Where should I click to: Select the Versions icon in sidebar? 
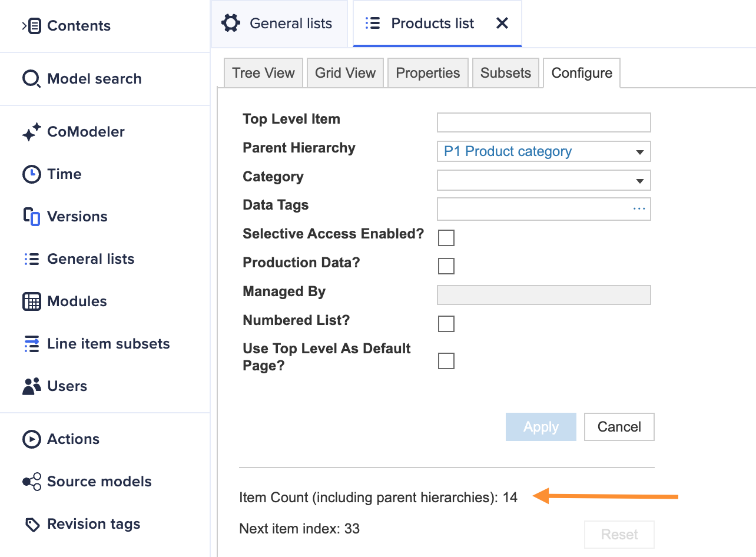(x=31, y=217)
